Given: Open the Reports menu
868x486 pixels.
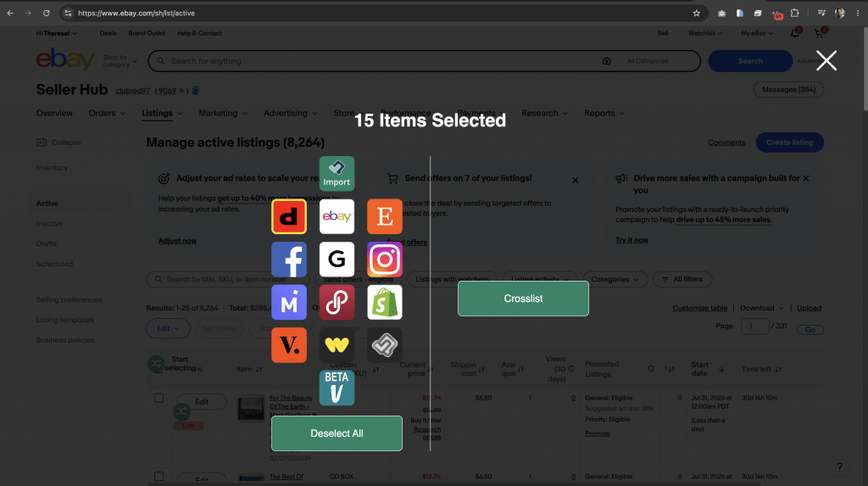Looking at the screenshot, I should [604, 113].
